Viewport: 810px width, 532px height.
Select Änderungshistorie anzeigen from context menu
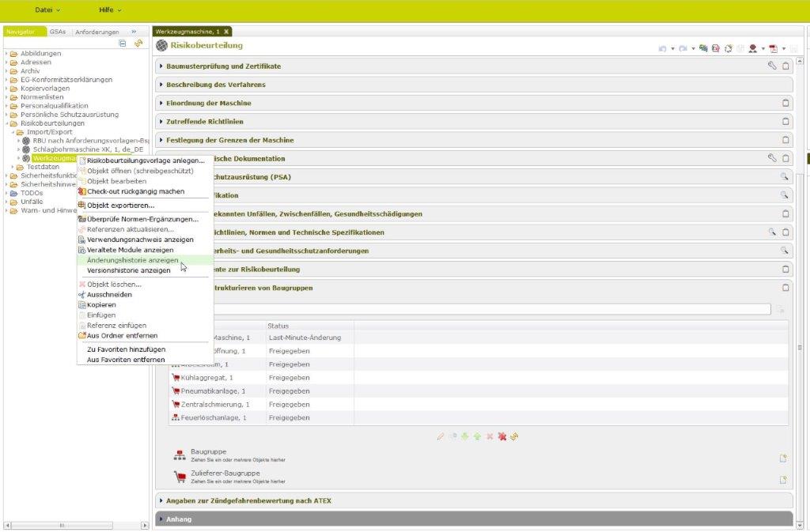tap(132, 260)
